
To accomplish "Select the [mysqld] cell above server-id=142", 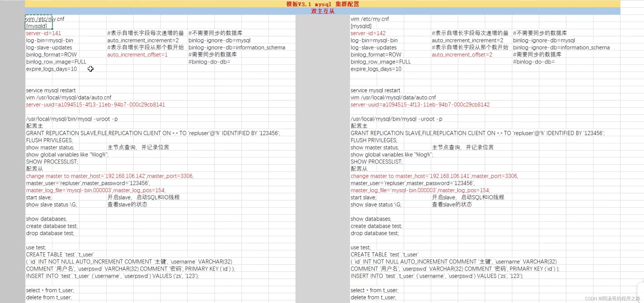I will click(x=361, y=26).
